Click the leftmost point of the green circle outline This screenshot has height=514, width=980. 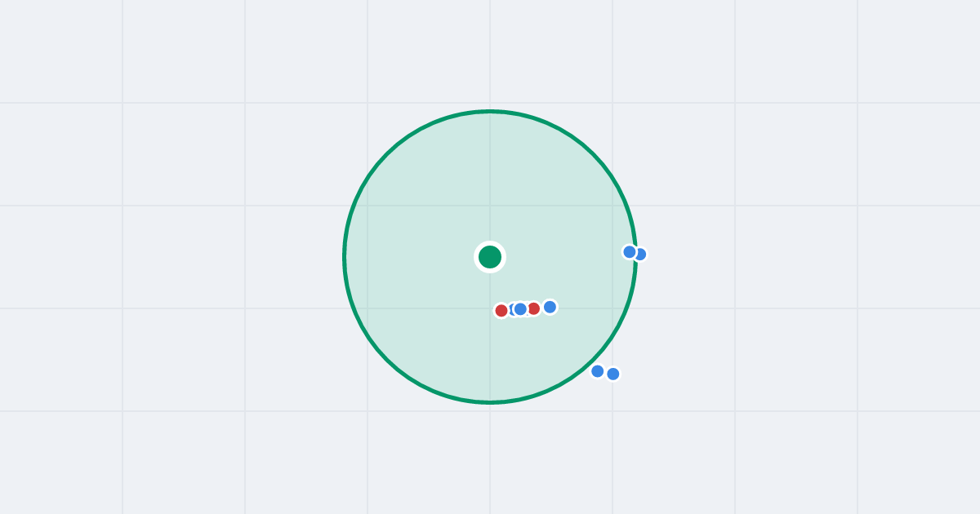coord(345,257)
